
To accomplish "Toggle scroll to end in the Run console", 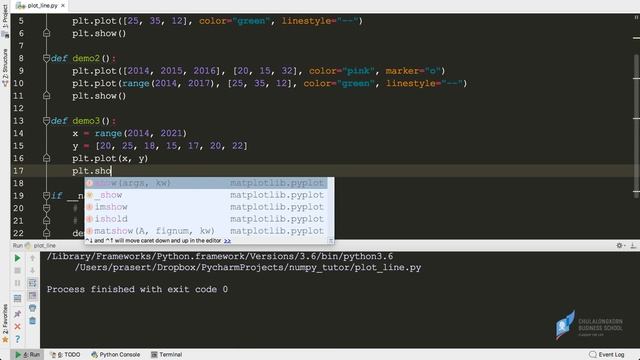I will pos(33,295).
